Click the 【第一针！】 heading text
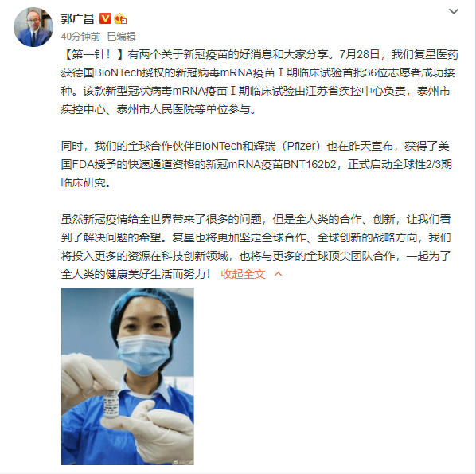The image size is (476, 474). (93, 54)
